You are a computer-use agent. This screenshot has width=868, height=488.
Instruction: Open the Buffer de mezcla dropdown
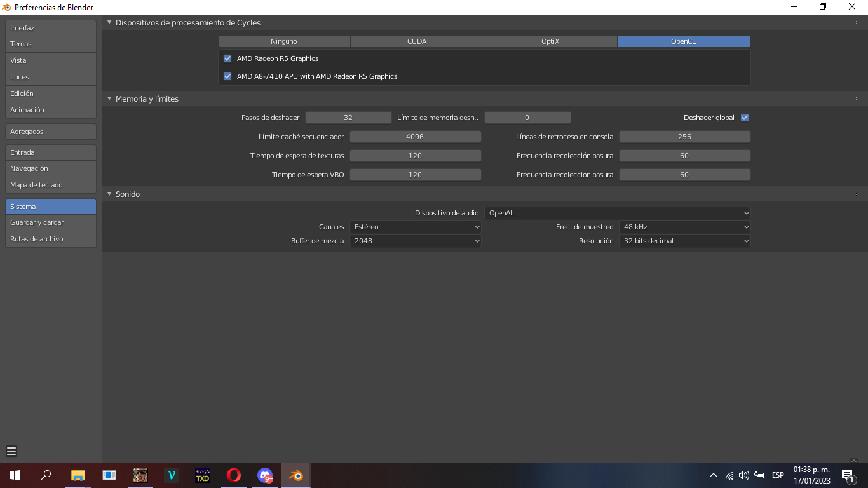pos(416,241)
